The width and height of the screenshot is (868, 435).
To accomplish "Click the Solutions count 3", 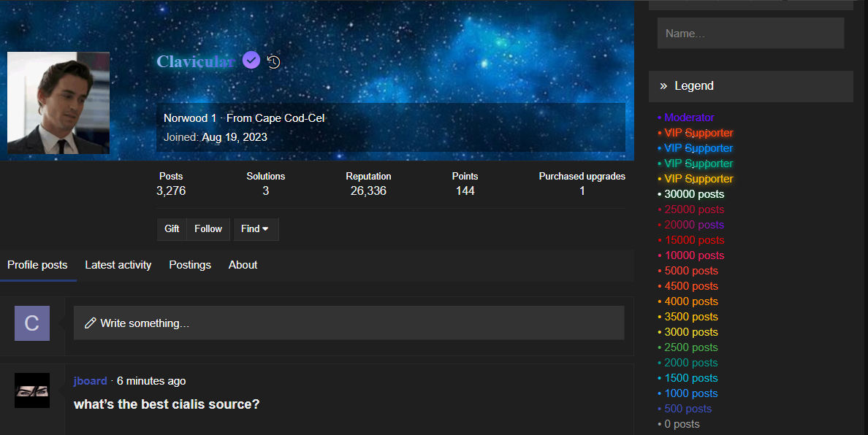I will coord(266,190).
